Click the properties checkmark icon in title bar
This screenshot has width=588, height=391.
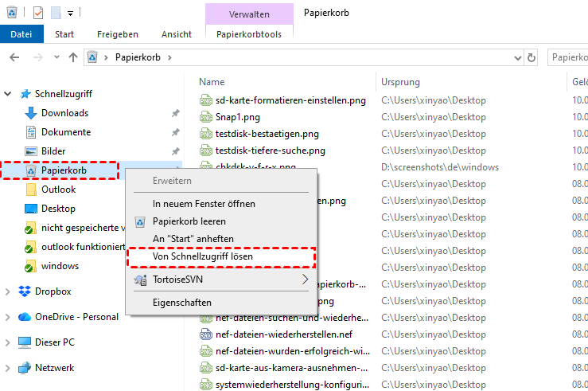point(37,13)
